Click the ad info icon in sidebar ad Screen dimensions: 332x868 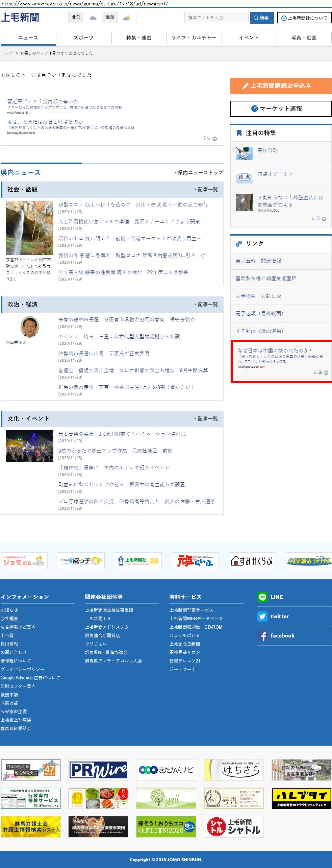click(x=326, y=372)
